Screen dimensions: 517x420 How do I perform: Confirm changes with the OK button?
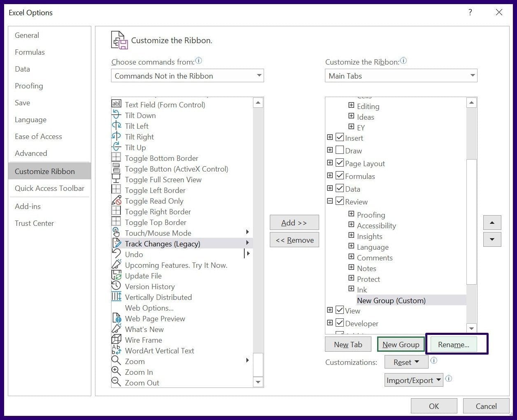click(x=434, y=406)
